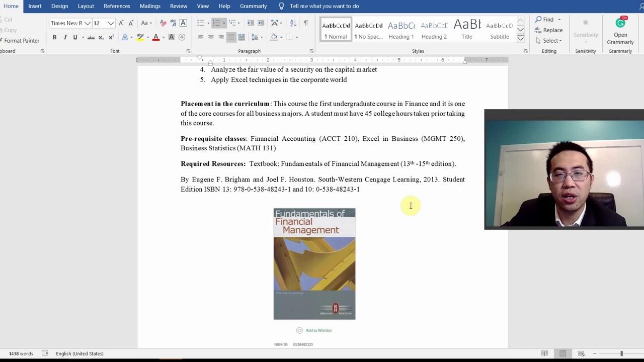Apply the red font color

pos(156,37)
